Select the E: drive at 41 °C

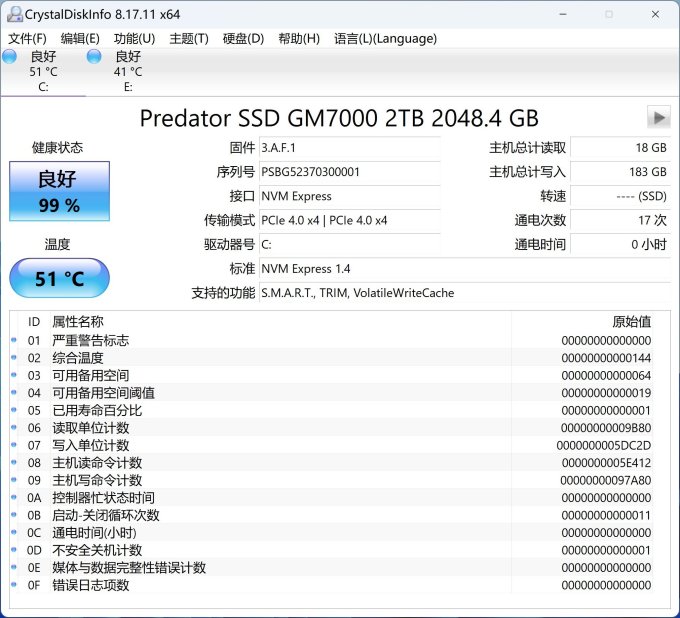[x=128, y=72]
